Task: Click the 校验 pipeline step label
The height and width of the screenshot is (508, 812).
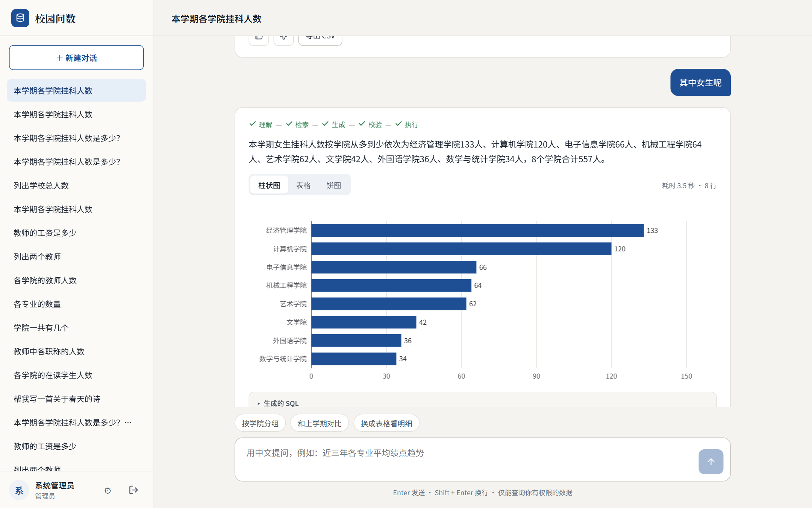Action: coord(375,125)
